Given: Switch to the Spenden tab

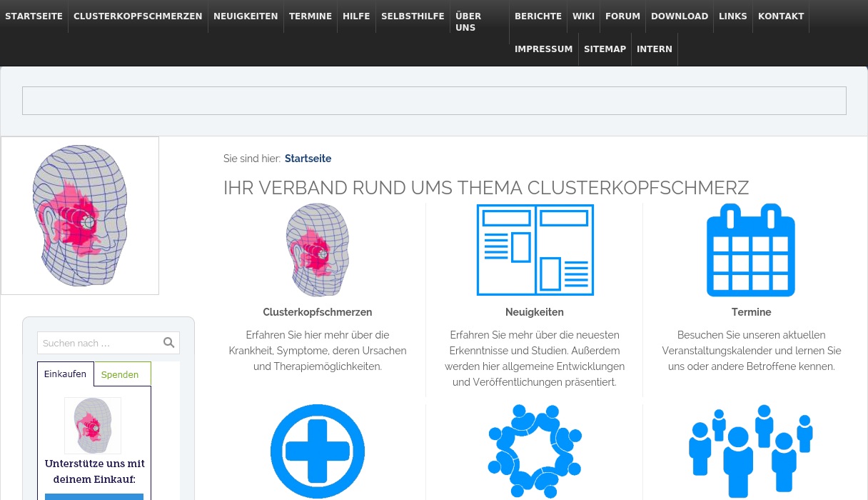Looking at the screenshot, I should [120, 374].
